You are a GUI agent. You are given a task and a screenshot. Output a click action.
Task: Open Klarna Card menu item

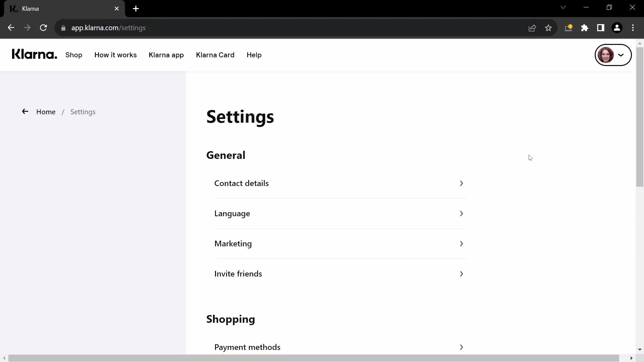tap(215, 55)
